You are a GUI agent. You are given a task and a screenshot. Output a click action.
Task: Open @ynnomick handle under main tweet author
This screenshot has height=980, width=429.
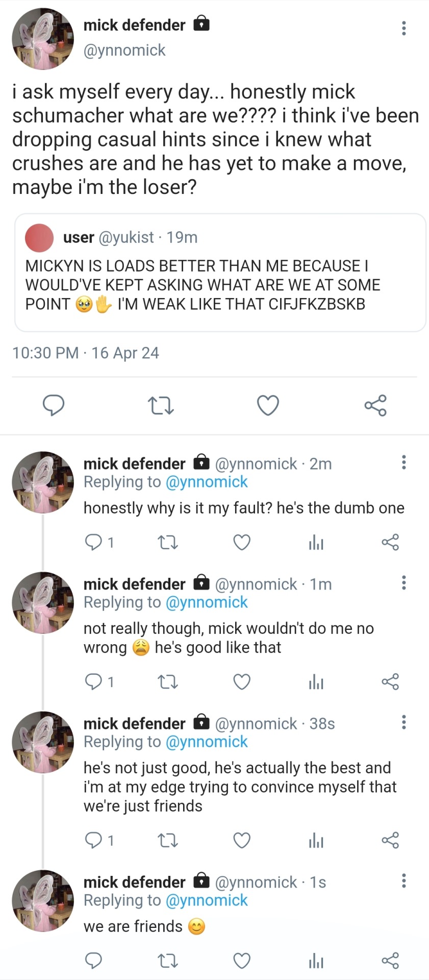coord(124,50)
